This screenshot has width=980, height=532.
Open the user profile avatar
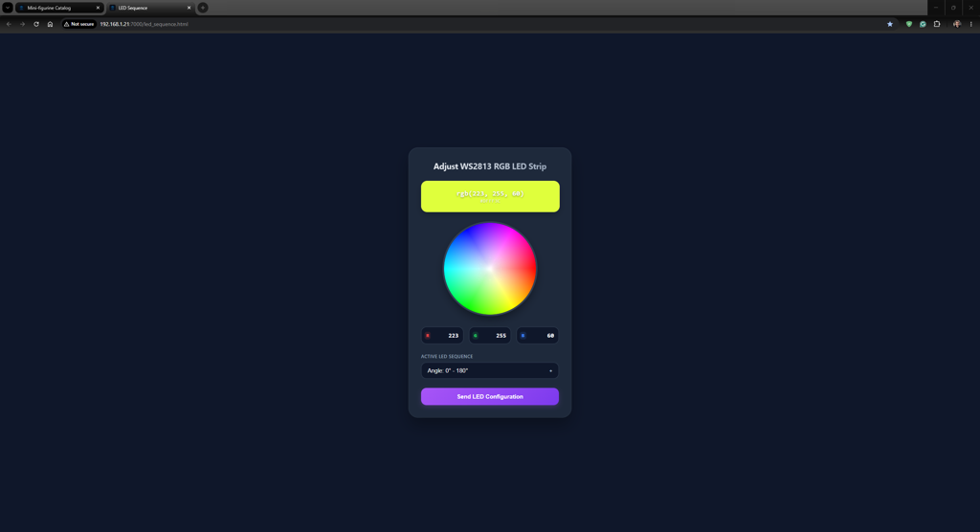point(957,24)
